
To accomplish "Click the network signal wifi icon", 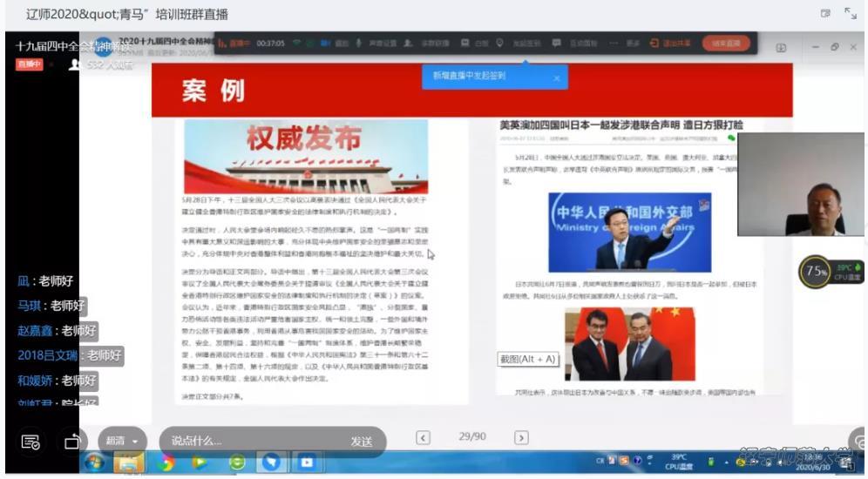I will (x=296, y=44).
